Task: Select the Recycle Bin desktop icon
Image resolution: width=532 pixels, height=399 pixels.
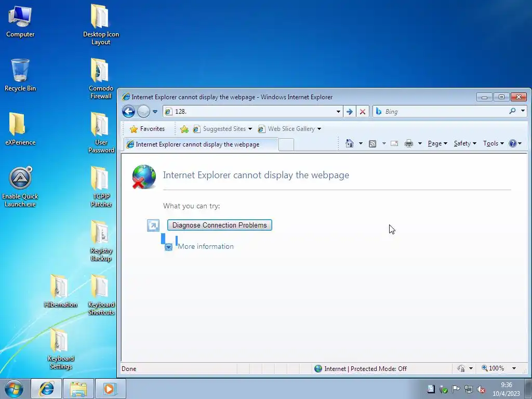Action: point(20,75)
